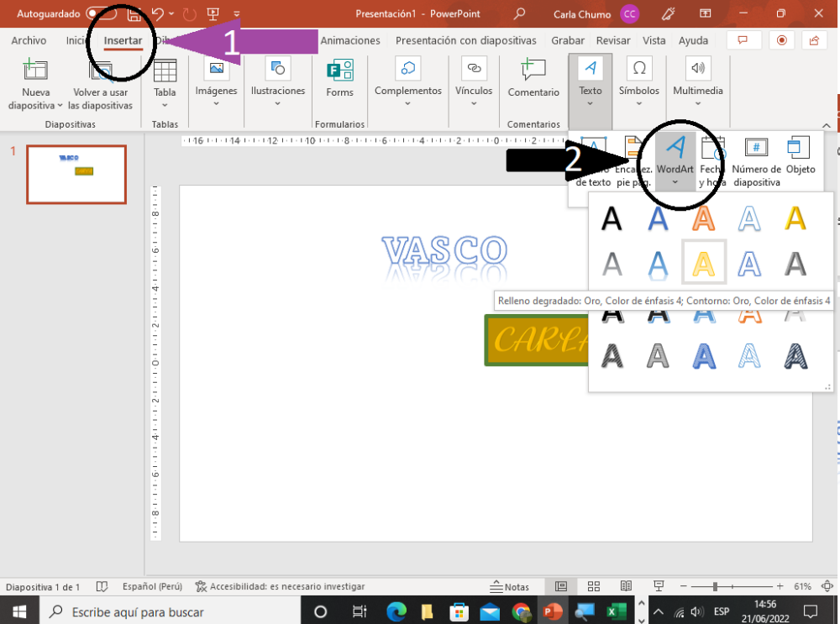This screenshot has width=840, height=624.
Task: Select the orange outline WordArt style
Action: click(x=703, y=218)
